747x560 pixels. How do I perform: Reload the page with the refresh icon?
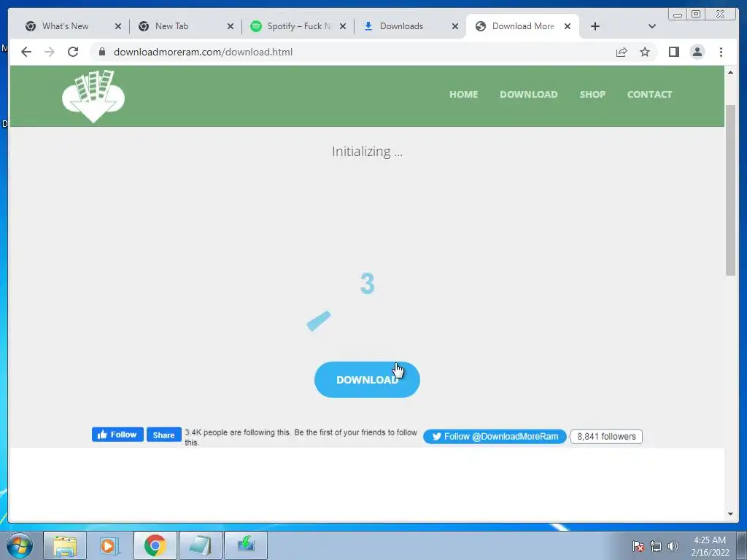pyautogui.click(x=73, y=52)
